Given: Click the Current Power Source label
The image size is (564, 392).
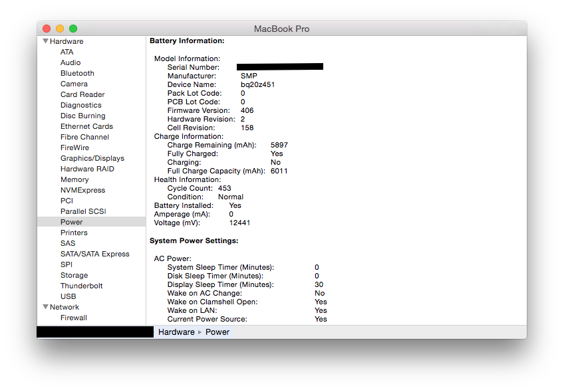Looking at the screenshot, I should pyautogui.click(x=208, y=319).
